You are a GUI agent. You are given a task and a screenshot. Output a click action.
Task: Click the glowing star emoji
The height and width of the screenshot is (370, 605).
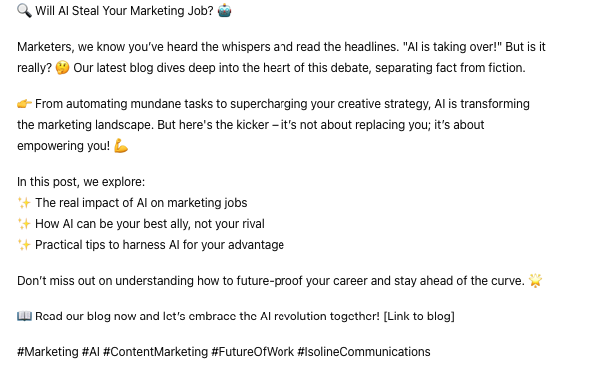(x=535, y=280)
